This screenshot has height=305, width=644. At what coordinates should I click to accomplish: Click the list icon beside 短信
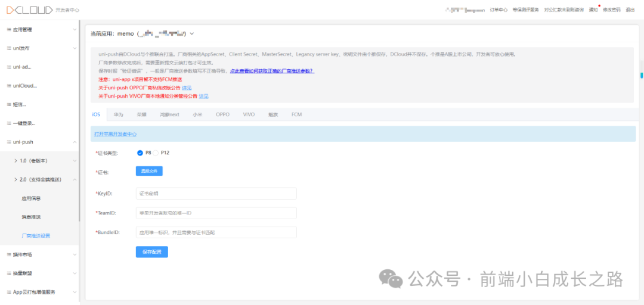pos(9,105)
